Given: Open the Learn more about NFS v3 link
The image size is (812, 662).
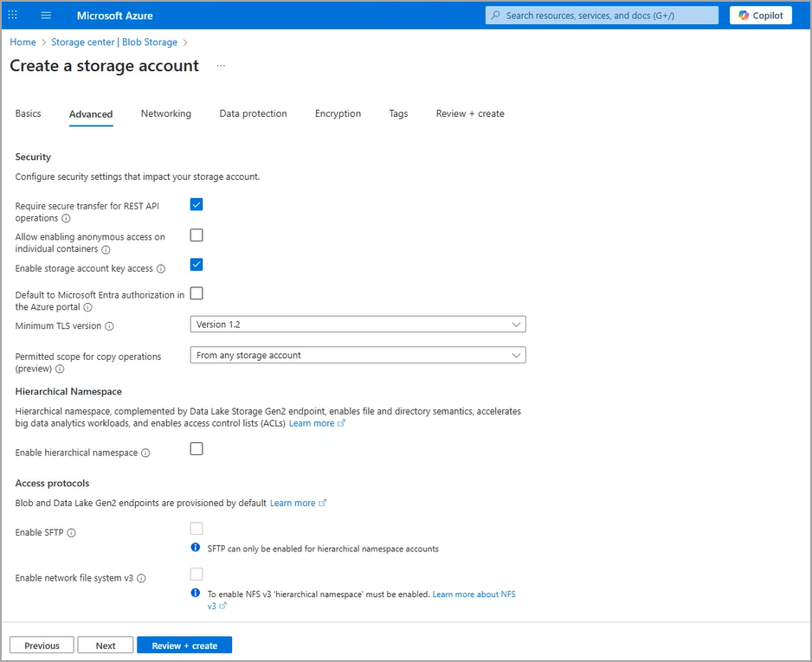Looking at the screenshot, I should pyautogui.click(x=474, y=595).
